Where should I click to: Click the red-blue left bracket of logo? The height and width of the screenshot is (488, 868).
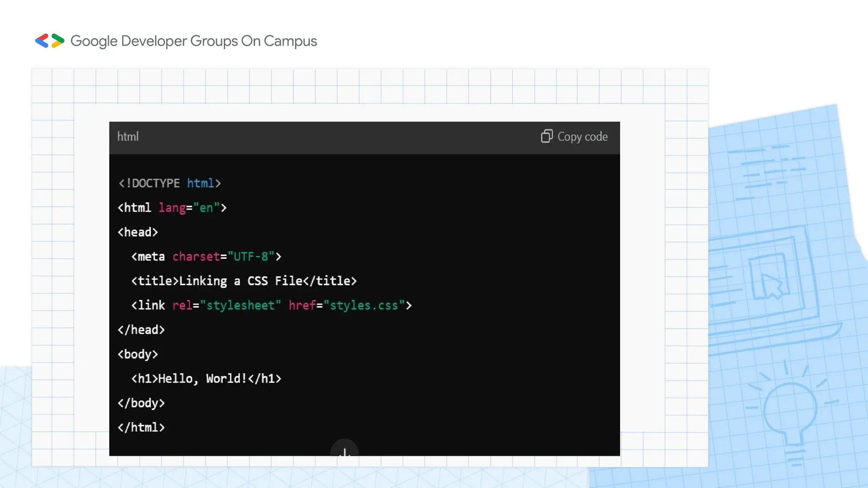click(x=42, y=41)
